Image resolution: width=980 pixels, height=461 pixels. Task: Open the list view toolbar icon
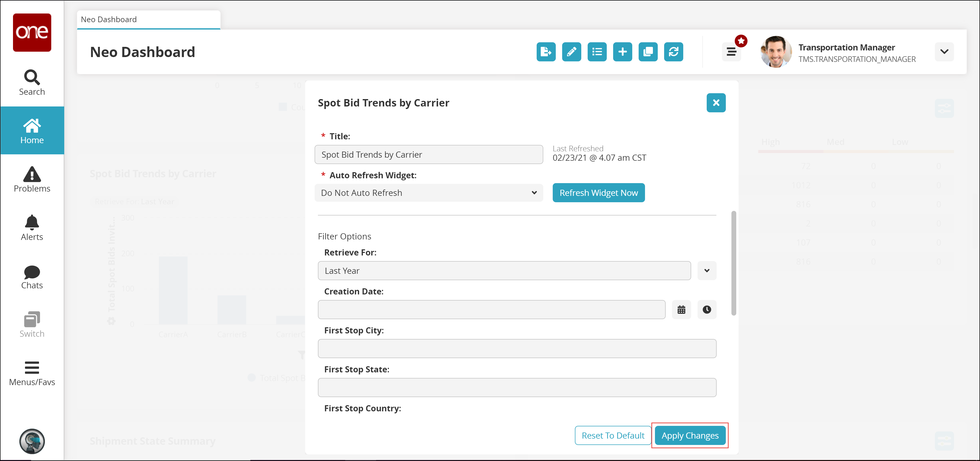597,52
